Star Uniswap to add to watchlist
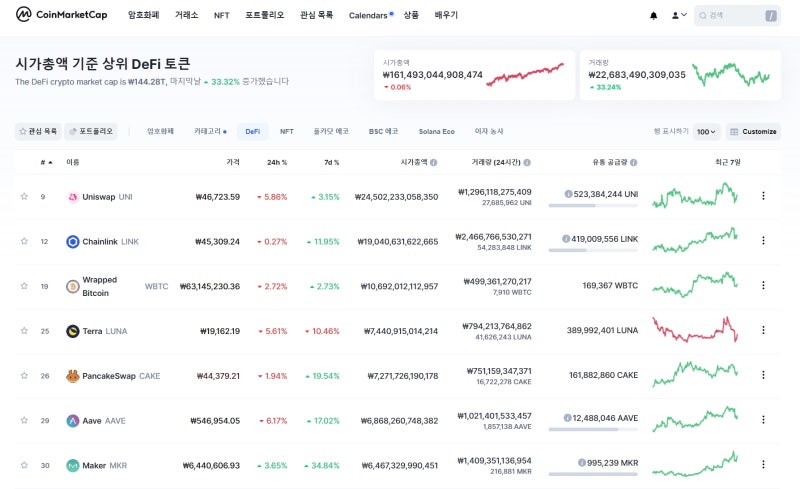Image resolution: width=800 pixels, height=489 pixels. (x=24, y=196)
